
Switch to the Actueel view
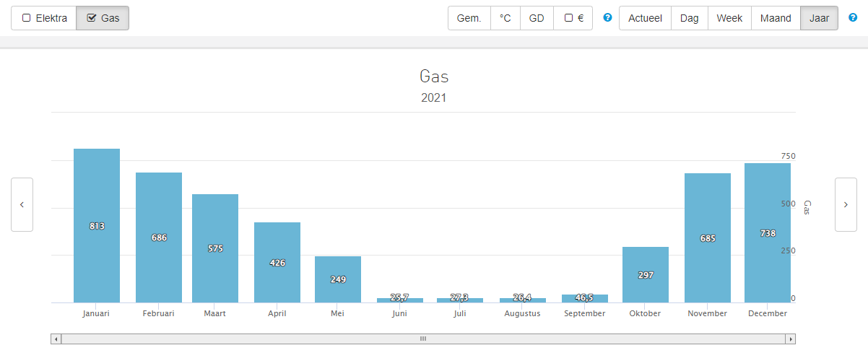tap(645, 18)
